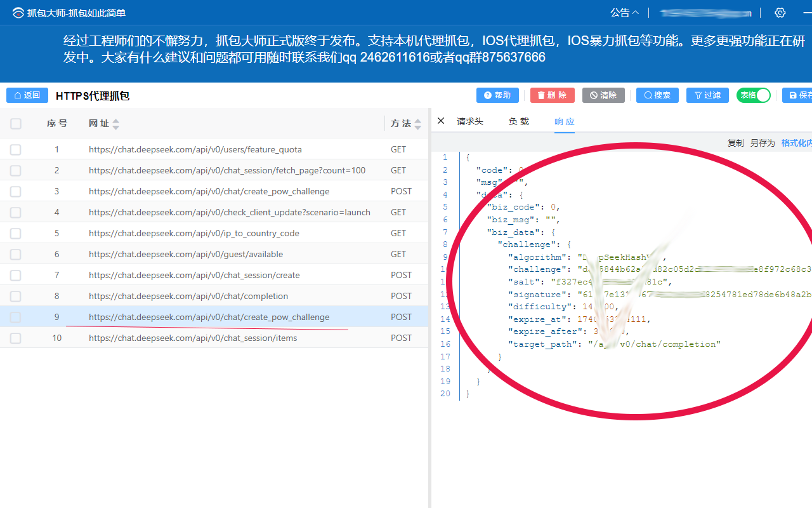The image size is (812, 508).
Task: Select the check_client_update URL row
Action: pos(230,213)
